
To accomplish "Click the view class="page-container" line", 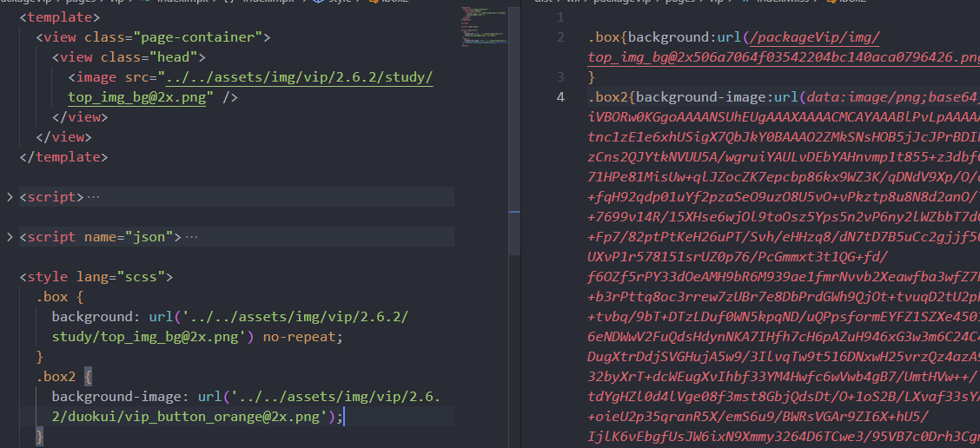I will pyautogui.click(x=153, y=37).
